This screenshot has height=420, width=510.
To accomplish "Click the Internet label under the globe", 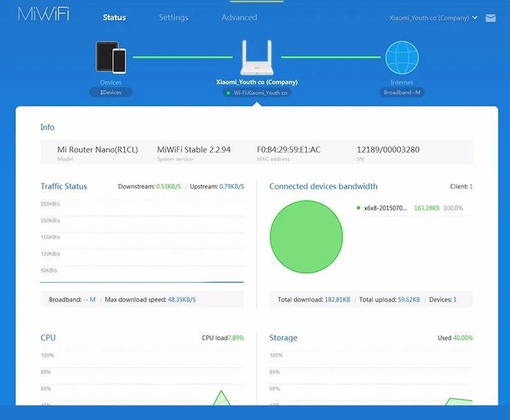I will pos(402,82).
